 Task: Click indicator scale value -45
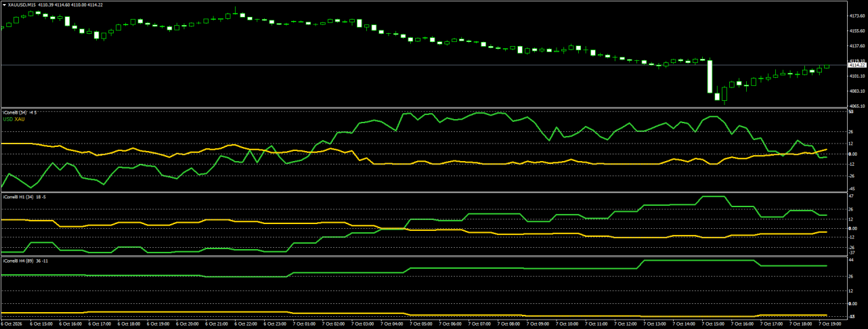[x=852, y=189]
